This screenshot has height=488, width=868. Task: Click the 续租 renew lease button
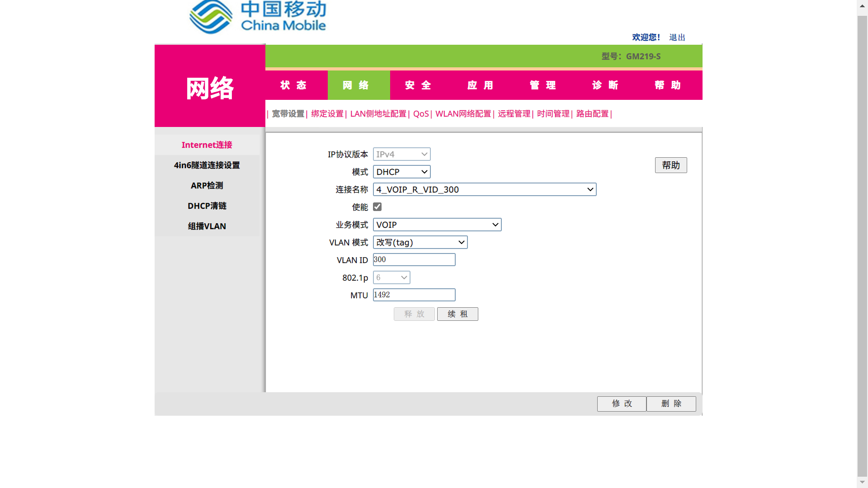[x=458, y=314]
